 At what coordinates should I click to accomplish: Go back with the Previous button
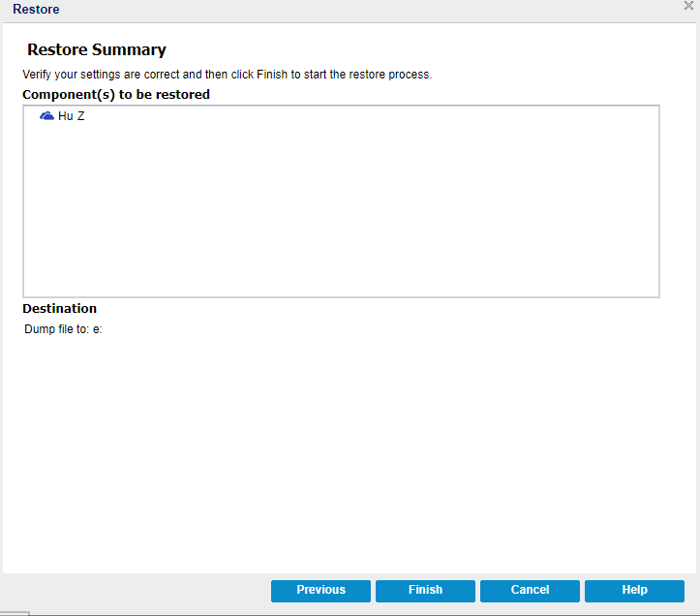(320, 590)
